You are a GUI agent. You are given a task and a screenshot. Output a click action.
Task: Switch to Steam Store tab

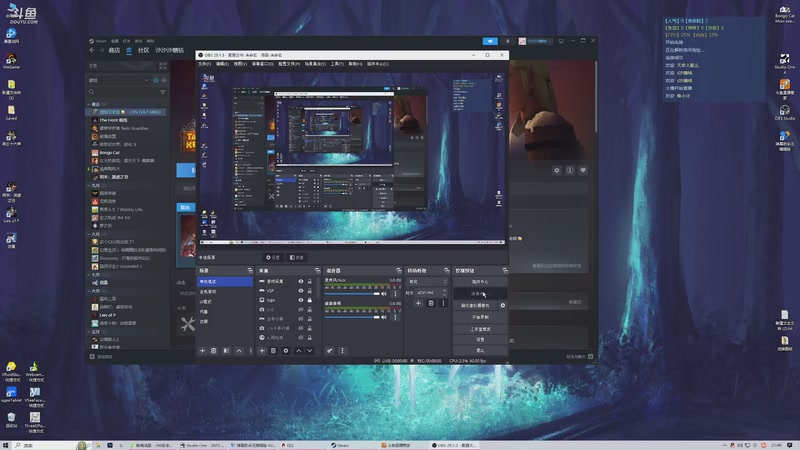[x=114, y=50]
